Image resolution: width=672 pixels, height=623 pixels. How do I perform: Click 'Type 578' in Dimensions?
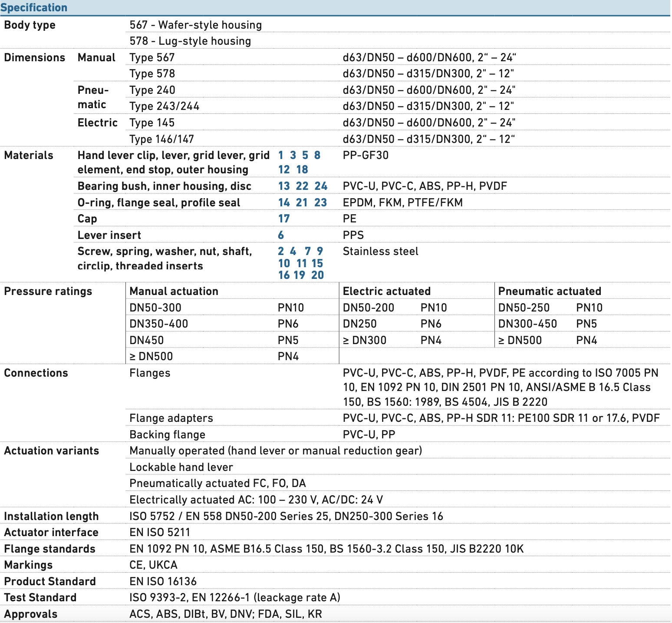tap(152, 73)
